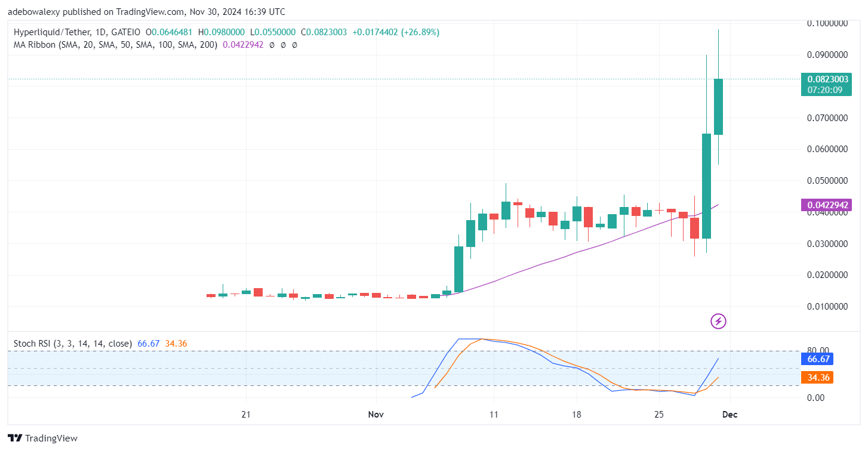The width and height of the screenshot is (868, 451).
Task: Click the 21 date label on time axis
Action: 245,415
